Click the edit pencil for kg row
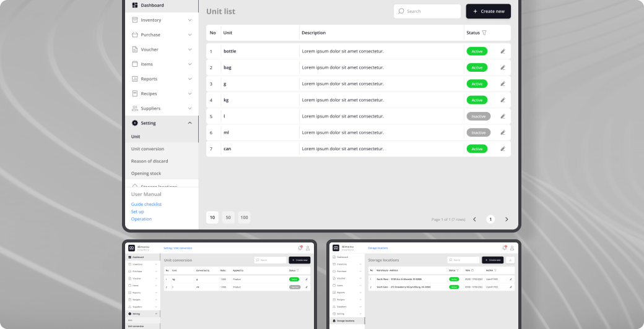 (x=503, y=100)
